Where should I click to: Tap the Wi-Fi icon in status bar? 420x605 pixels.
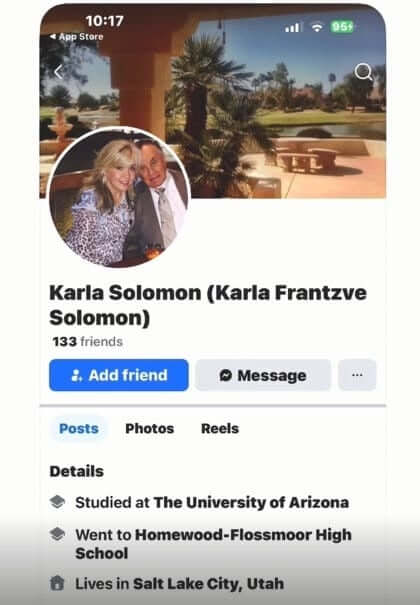[x=317, y=27]
